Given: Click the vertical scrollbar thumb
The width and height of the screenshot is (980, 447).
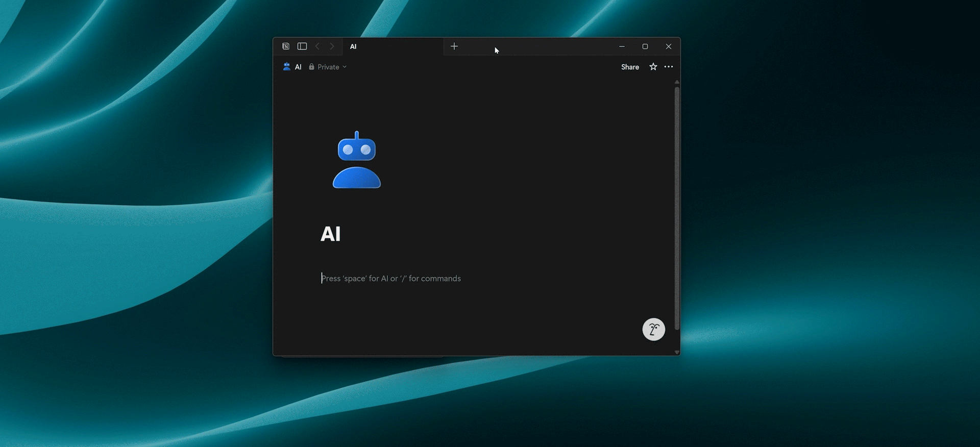Looking at the screenshot, I should [677, 204].
